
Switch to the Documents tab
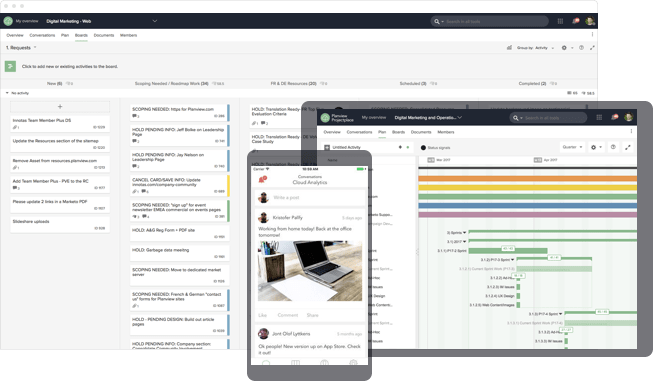coord(104,35)
